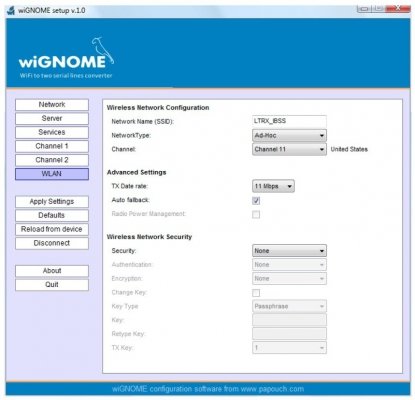Select the WLAN page button
Screen dimensions: 415x400
[x=52, y=174]
